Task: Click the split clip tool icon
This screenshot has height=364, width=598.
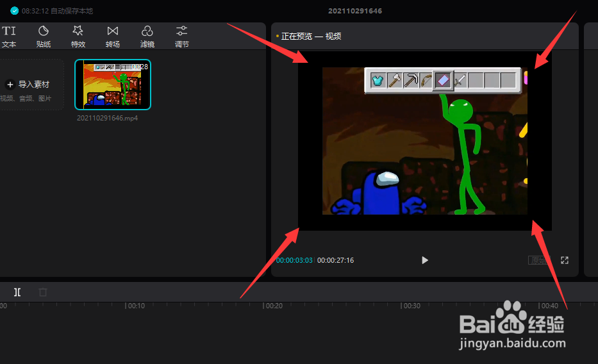Action: (17, 292)
